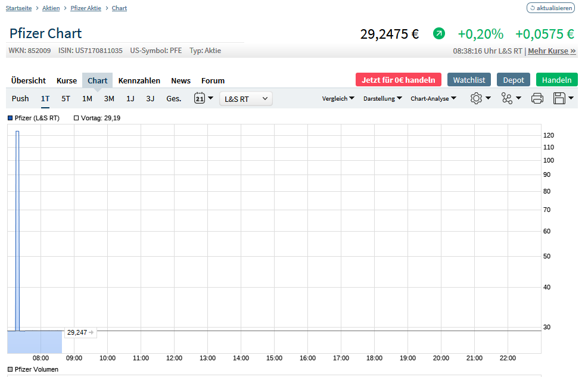Click the US-Symbol: PFE text

coord(156,51)
